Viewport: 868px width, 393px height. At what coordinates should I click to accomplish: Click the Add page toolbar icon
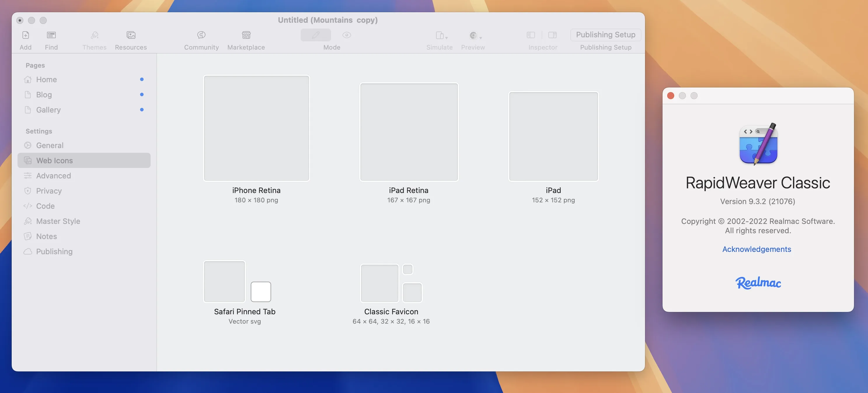[26, 35]
